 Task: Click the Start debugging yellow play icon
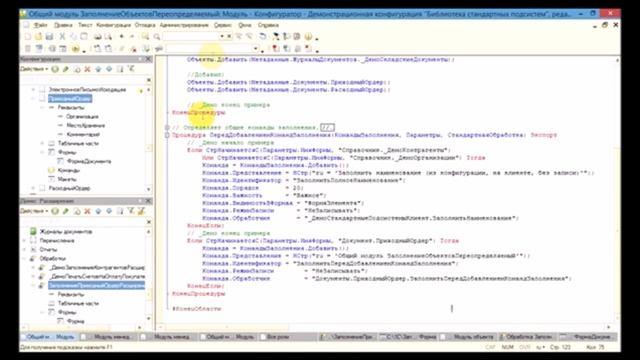76,49
